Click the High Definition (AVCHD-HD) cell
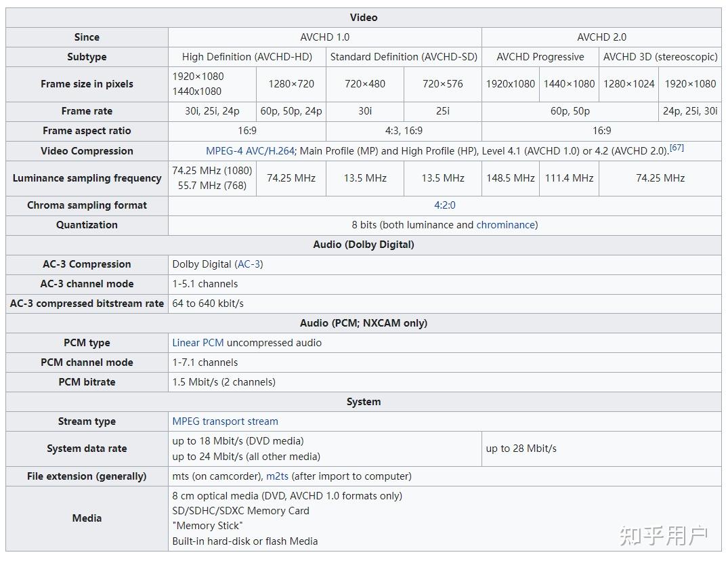 click(247, 57)
